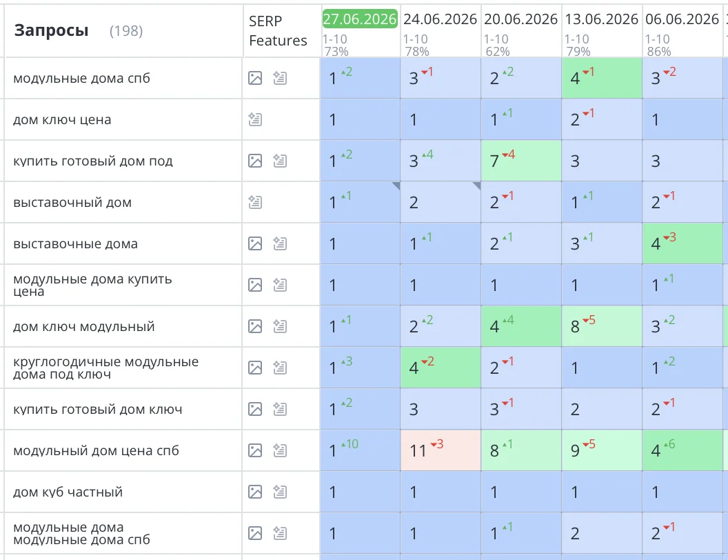Click image SERP icon for модульные дома спб
The image size is (728, 560).
tap(255, 78)
